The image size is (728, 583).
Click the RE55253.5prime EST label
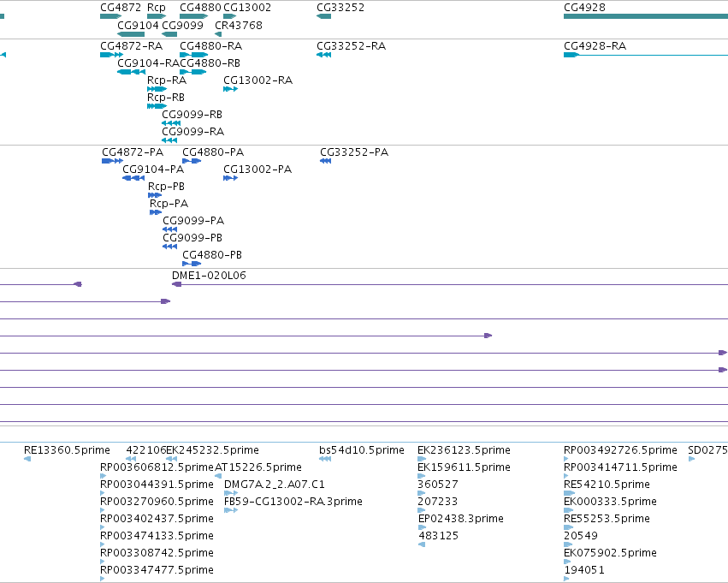click(x=607, y=519)
